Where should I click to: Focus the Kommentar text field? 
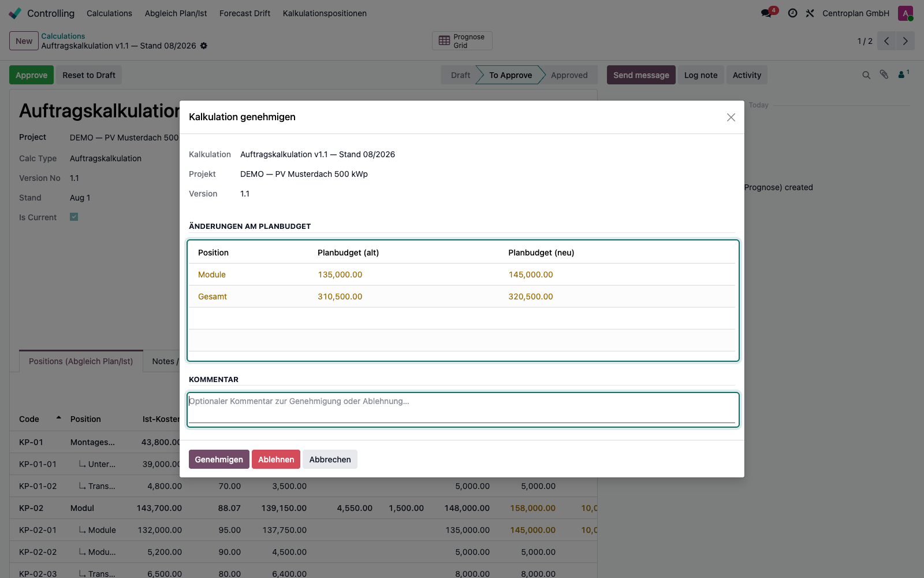click(x=463, y=410)
